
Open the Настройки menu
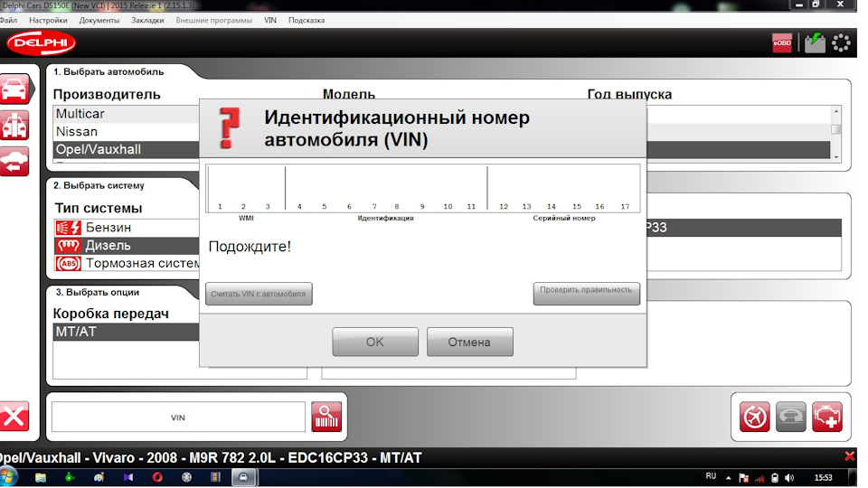48,20
